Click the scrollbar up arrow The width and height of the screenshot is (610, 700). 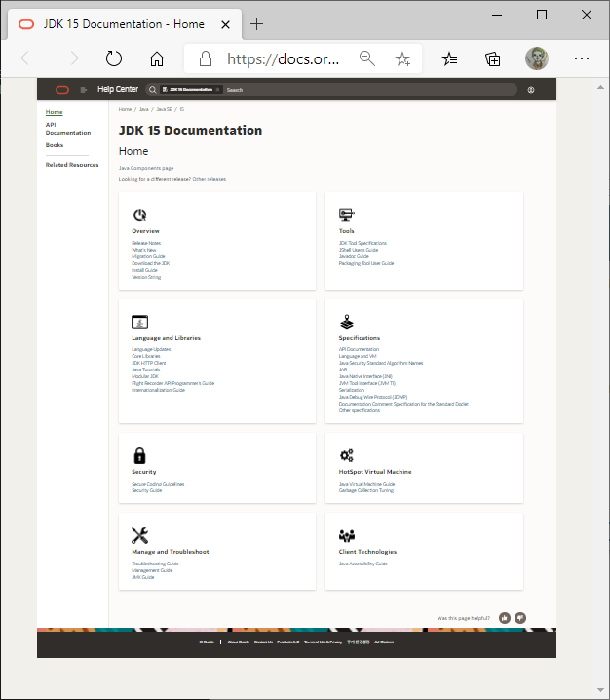(x=600, y=87)
